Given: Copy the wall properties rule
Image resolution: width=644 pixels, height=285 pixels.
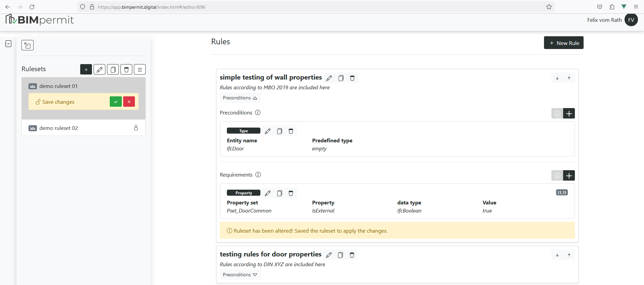Looking at the screenshot, I should tap(341, 78).
